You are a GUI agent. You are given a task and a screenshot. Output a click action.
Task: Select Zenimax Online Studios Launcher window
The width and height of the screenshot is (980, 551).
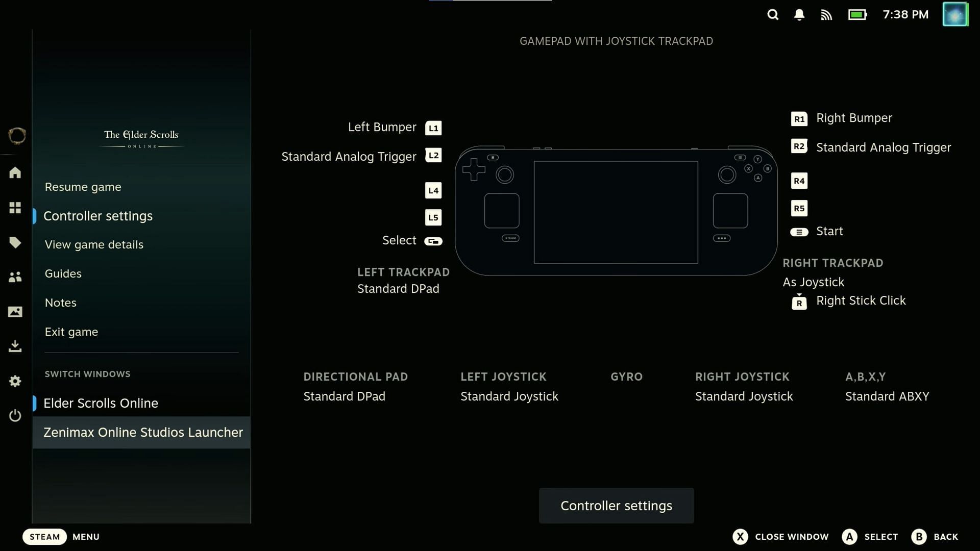point(143,432)
